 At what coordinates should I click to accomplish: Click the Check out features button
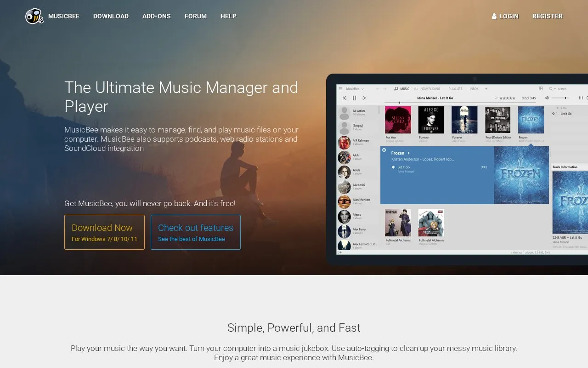[x=196, y=232]
